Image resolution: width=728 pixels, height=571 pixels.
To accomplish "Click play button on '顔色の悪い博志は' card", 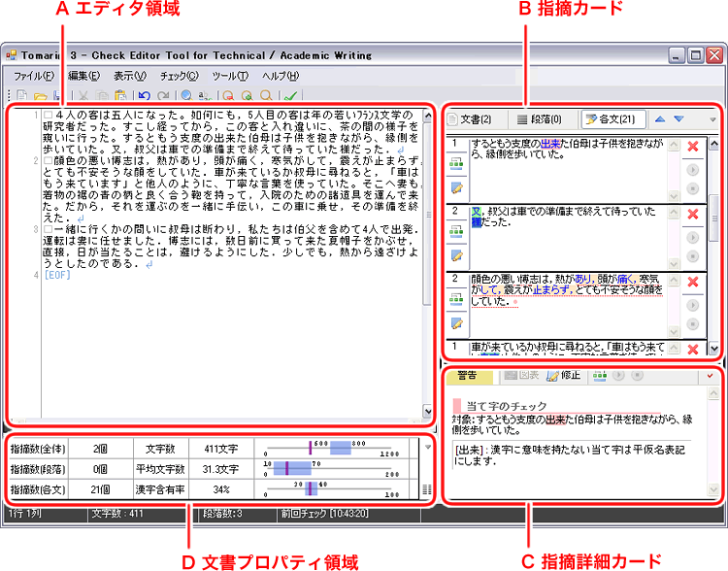I will (693, 305).
